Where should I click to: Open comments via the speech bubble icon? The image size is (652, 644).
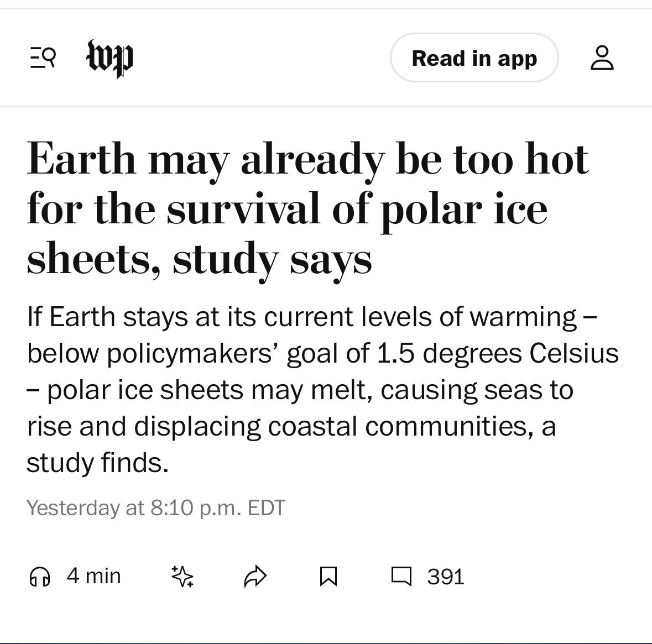pos(401,576)
